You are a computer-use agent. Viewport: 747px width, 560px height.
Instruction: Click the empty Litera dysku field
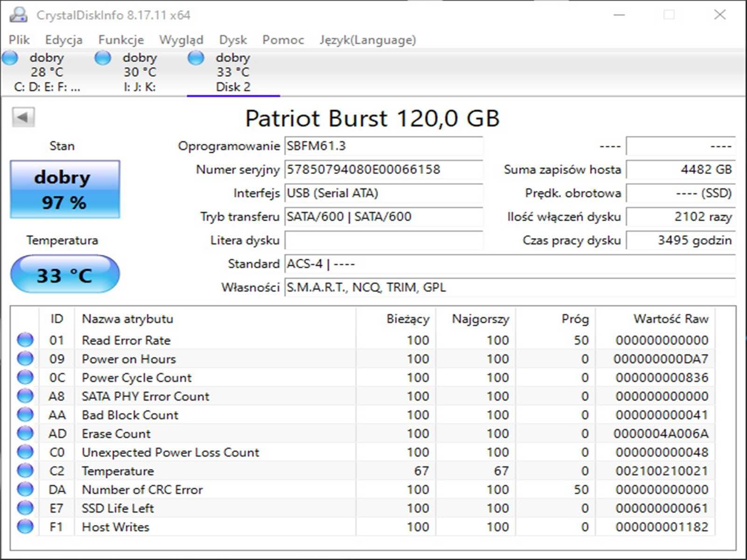point(384,240)
